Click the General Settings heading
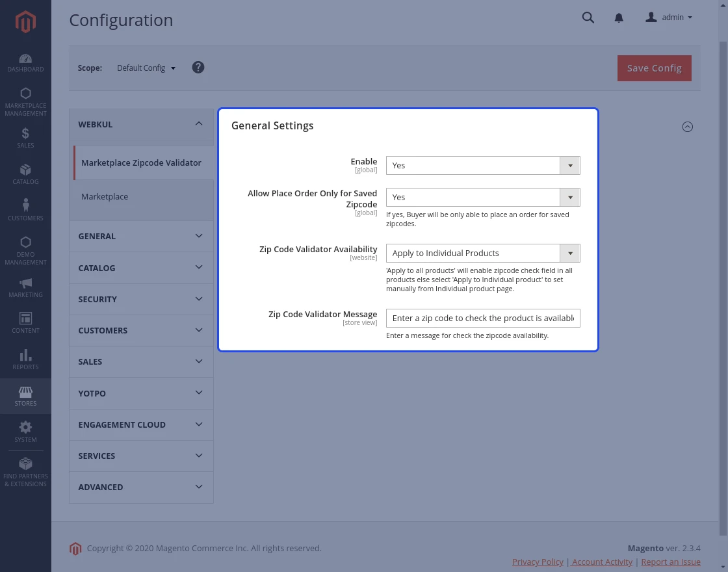Image resolution: width=728 pixels, height=572 pixels. coord(272,126)
